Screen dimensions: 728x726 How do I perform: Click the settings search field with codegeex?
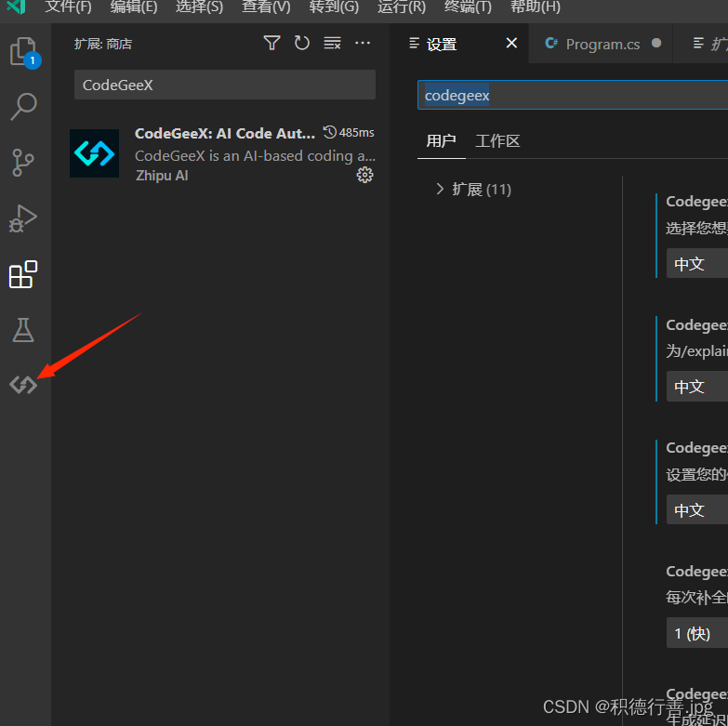[x=573, y=95]
